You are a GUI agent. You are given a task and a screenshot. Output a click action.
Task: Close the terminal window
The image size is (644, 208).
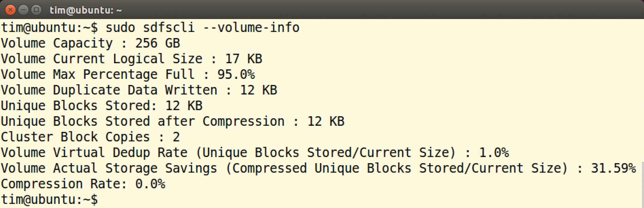(11, 10)
